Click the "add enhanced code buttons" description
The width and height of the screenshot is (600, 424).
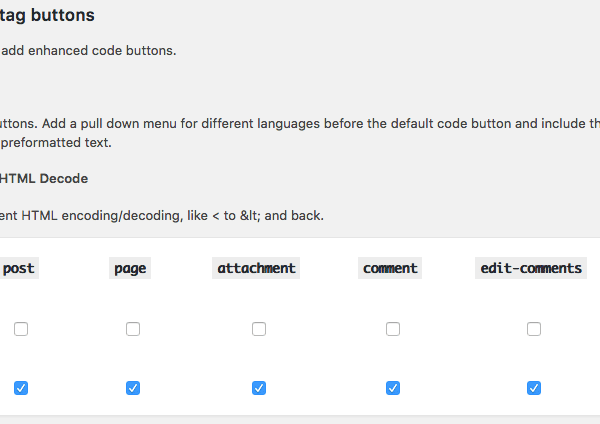pyautogui.click(x=89, y=50)
